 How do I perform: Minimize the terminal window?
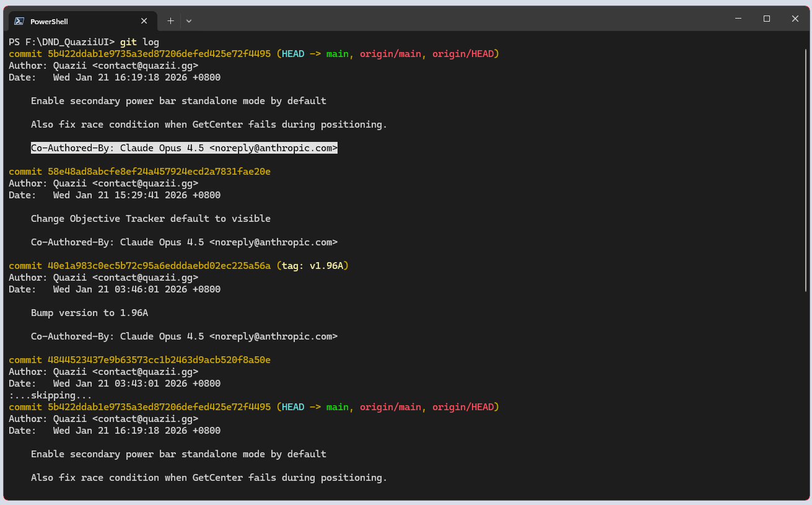(738, 19)
